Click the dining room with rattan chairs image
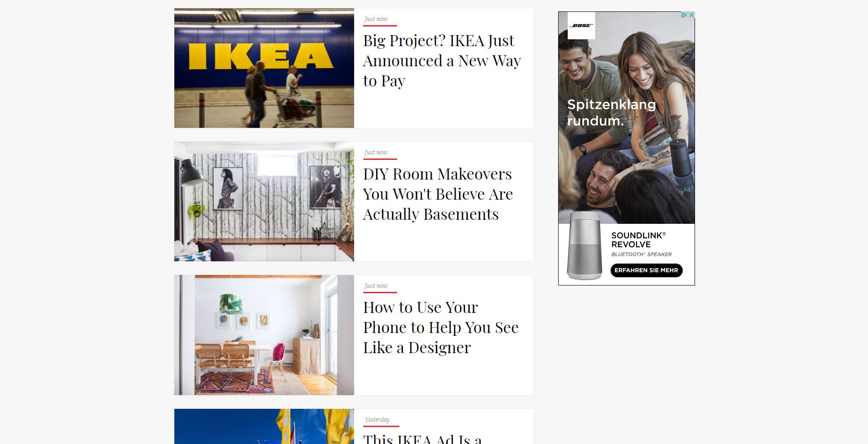This screenshot has width=868, height=444. [264, 335]
